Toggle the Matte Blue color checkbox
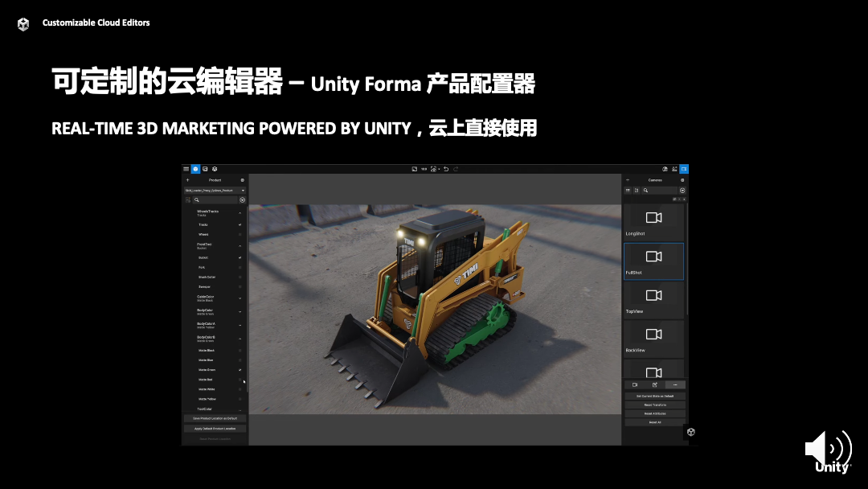Screen dimensions: 868x489 click(240, 360)
